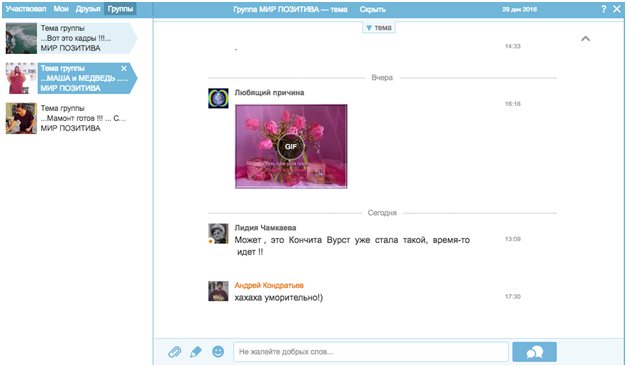Image resolution: width=627 pixels, height=367 pixels.
Task: Switch to the 'Группы' tab
Action: [x=120, y=9]
